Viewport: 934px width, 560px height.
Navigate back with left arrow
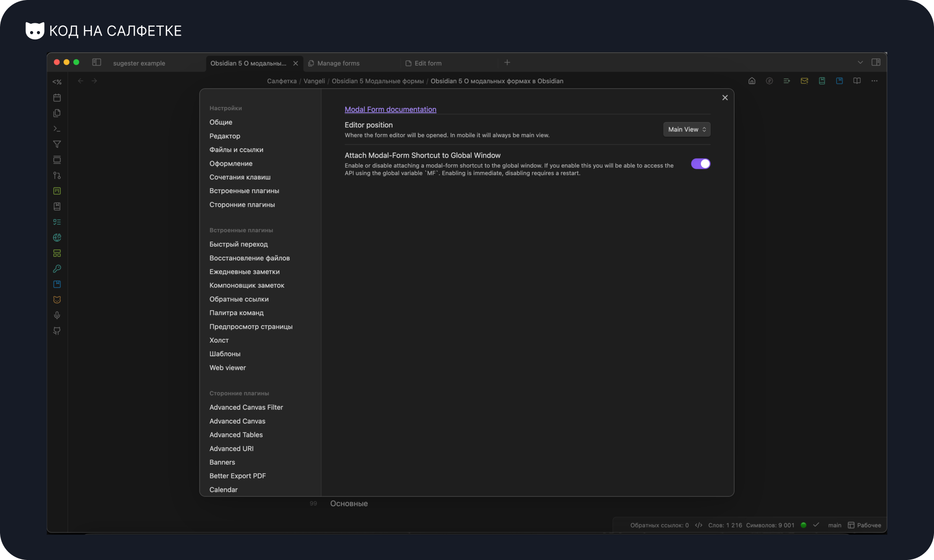click(81, 81)
